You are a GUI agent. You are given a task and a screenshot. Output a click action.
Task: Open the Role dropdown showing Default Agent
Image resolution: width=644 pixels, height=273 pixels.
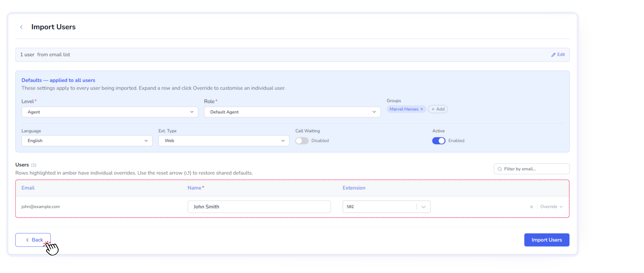tap(292, 112)
